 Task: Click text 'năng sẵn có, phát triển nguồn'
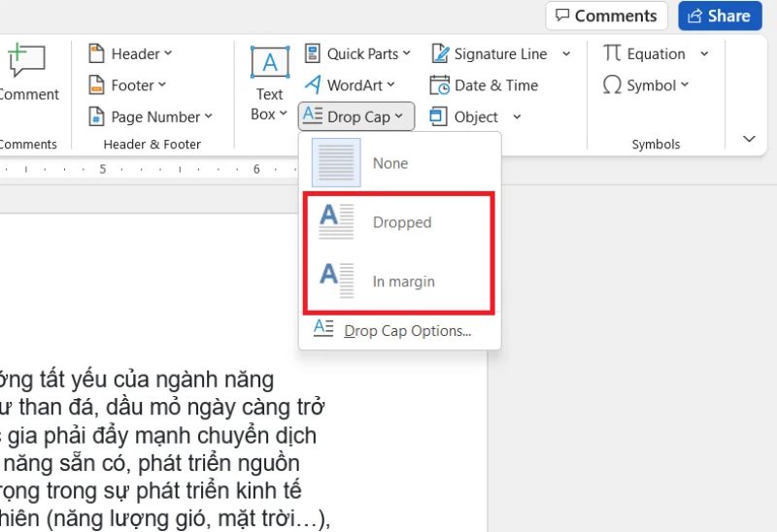(x=152, y=464)
